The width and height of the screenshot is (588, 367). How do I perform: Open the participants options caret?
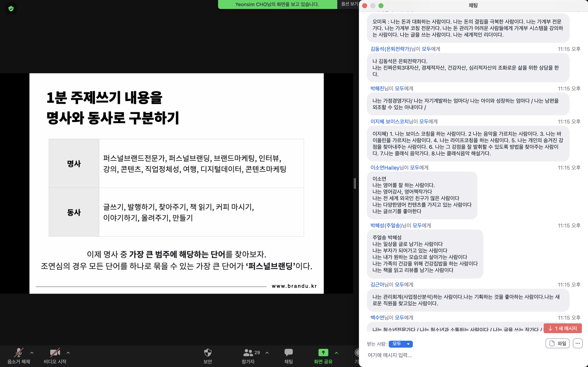coord(267,353)
